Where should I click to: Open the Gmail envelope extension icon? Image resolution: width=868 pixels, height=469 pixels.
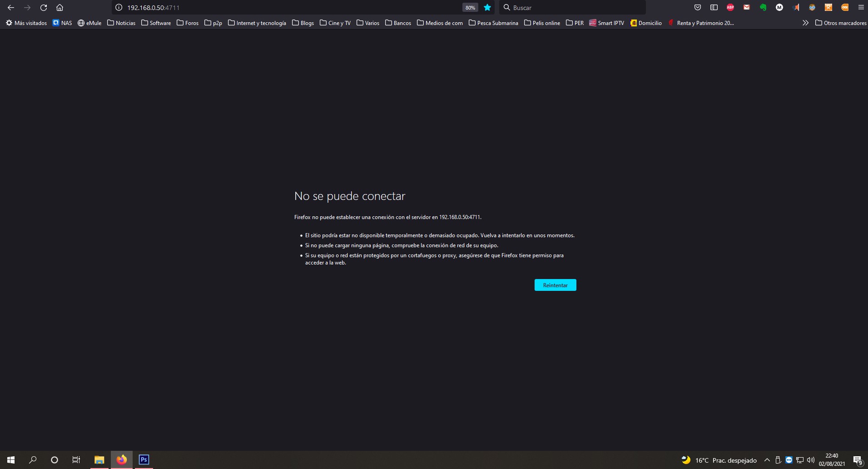point(747,7)
